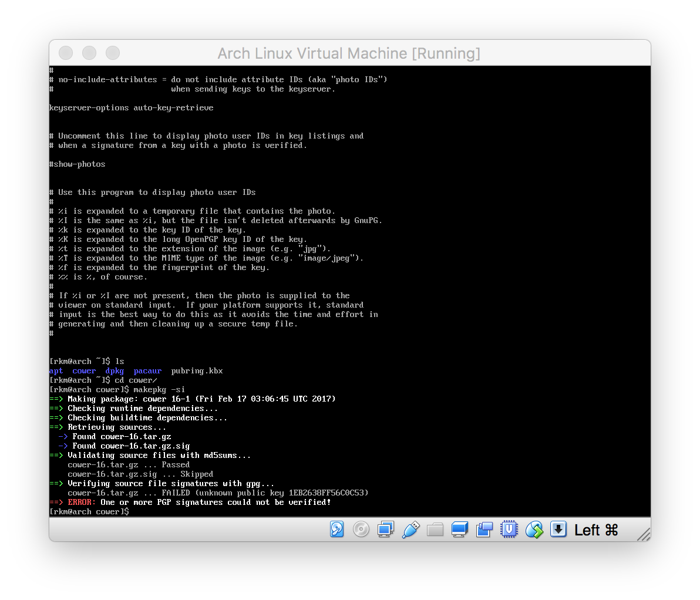Click the window resize grip corner
The width and height of the screenshot is (700, 600).
pyautogui.click(x=643, y=534)
